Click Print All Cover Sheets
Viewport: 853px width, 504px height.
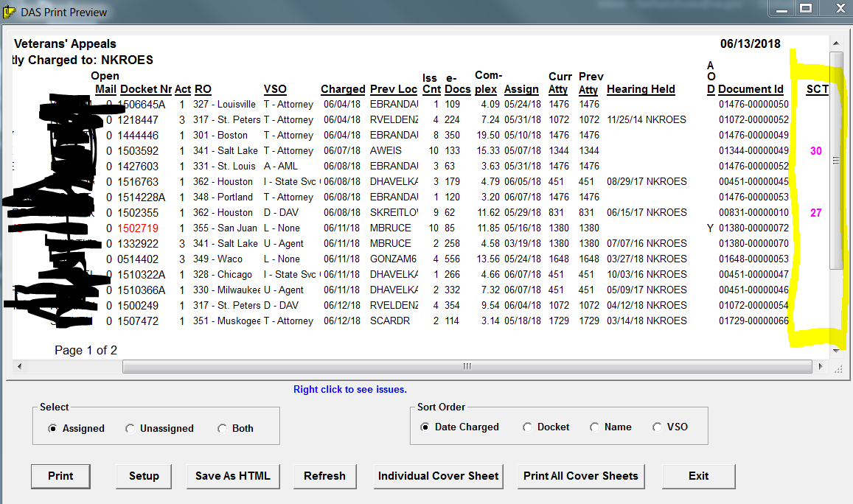click(x=581, y=476)
